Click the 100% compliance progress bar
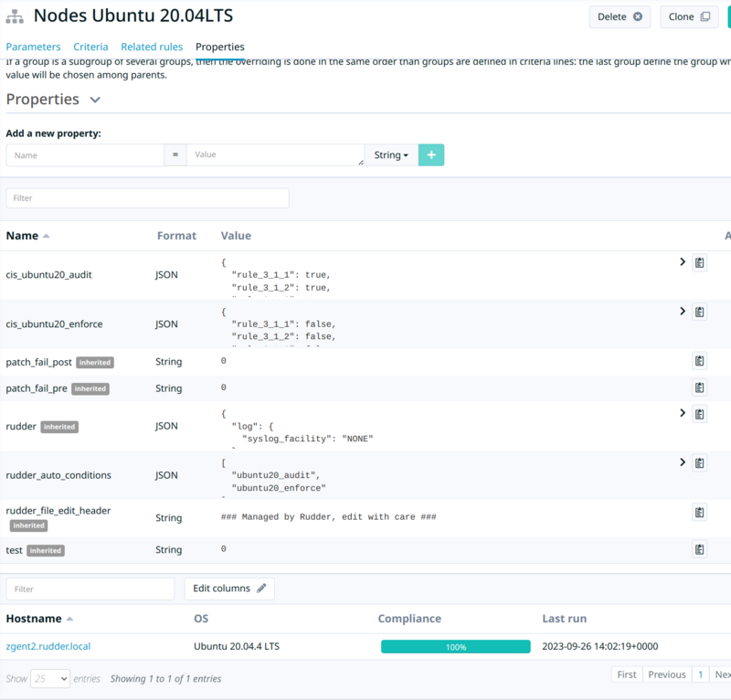This screenshot has width=731, height=700. coord(455,646)
